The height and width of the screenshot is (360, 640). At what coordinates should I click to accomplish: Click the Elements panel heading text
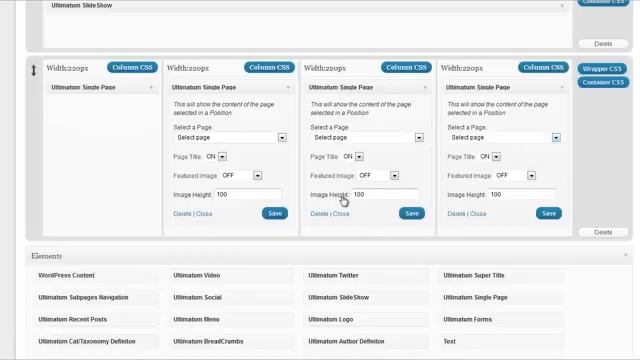pos(47,256)
